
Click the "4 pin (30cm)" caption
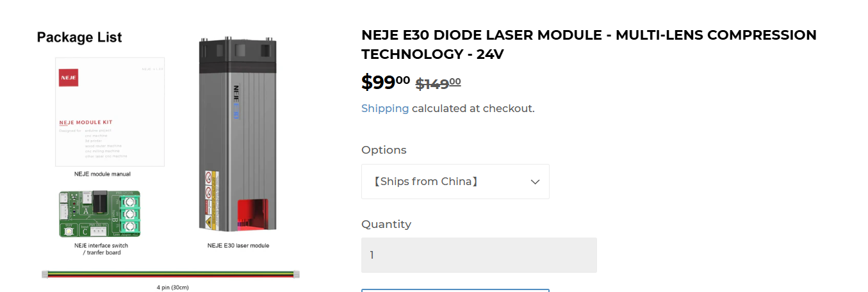coord(172,288)
